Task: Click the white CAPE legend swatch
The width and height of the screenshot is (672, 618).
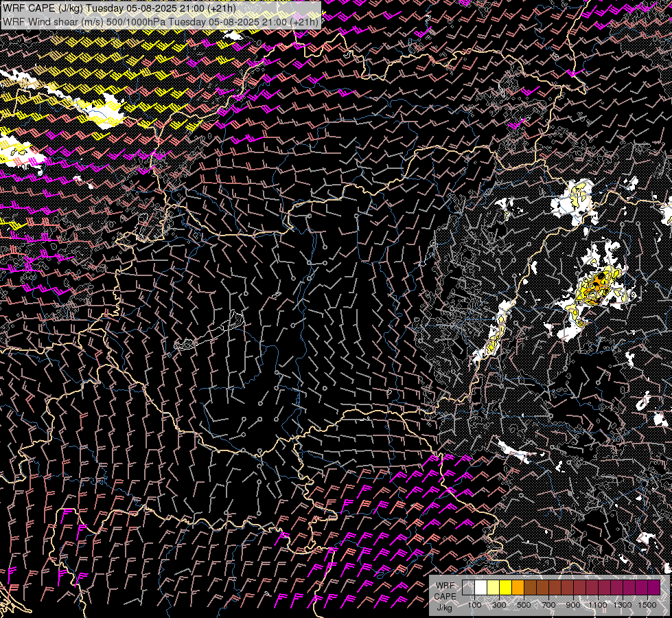Action: tap(481, 588)
